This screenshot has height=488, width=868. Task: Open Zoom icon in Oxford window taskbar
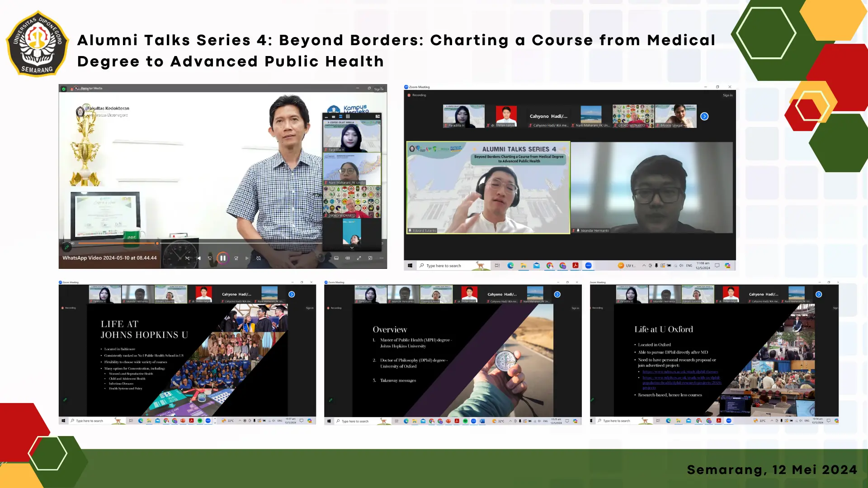(x=729, y=421)
